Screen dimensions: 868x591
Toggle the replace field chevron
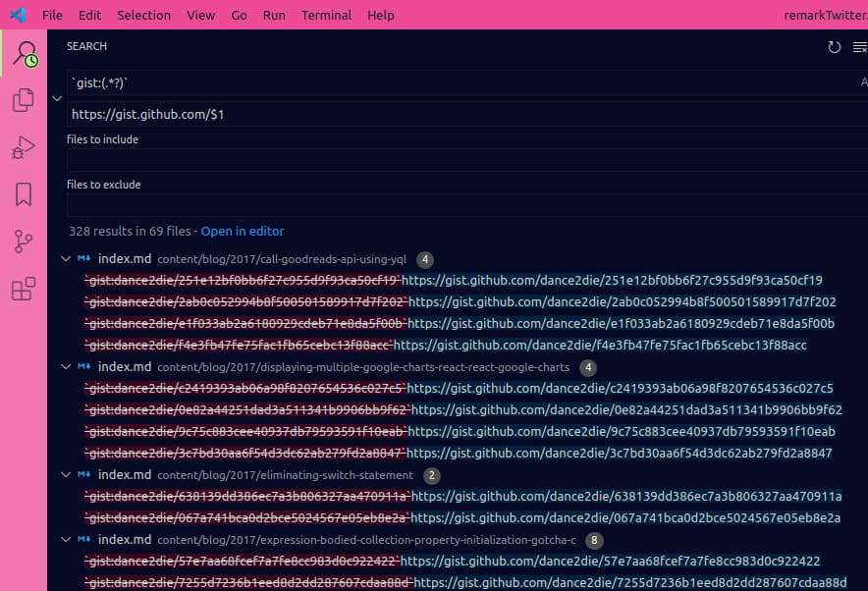57,98
